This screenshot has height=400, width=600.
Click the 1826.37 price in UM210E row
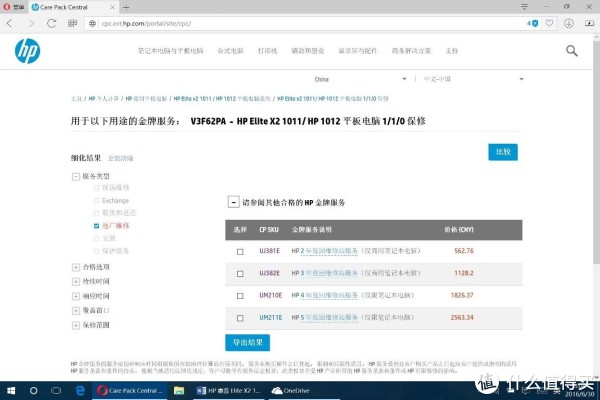tap(462, 295)
